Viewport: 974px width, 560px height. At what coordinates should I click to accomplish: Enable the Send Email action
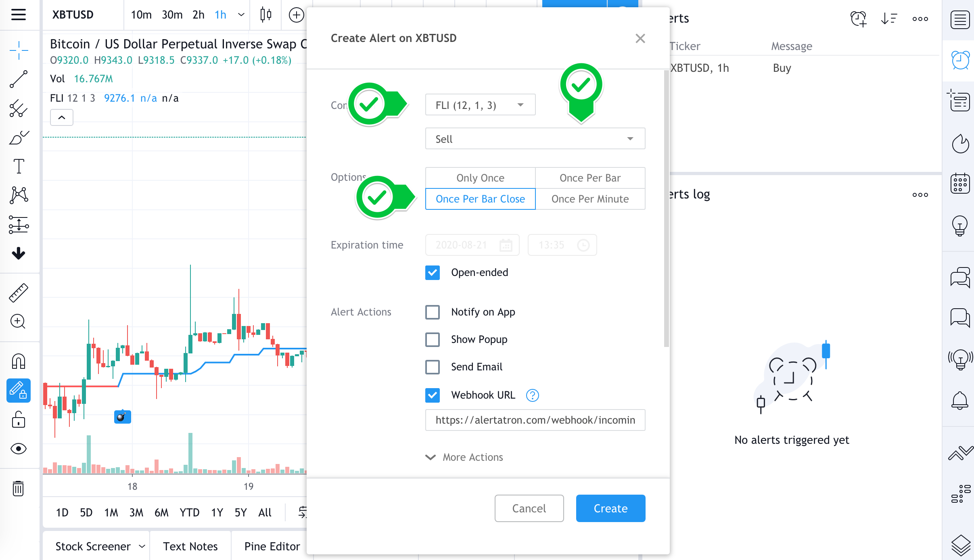point(432,367)
